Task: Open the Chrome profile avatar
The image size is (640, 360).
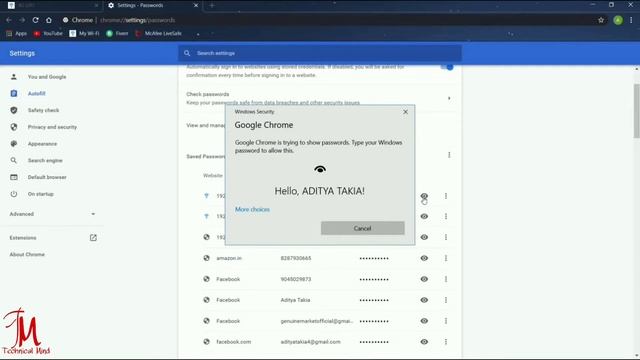Action: click(x=618, y=20)
